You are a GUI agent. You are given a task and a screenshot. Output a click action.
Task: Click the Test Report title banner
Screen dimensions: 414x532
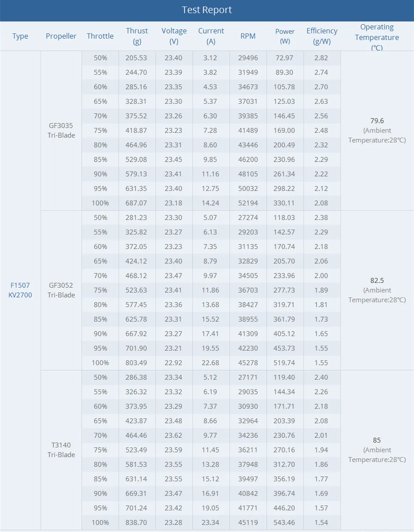coord(207,10)
